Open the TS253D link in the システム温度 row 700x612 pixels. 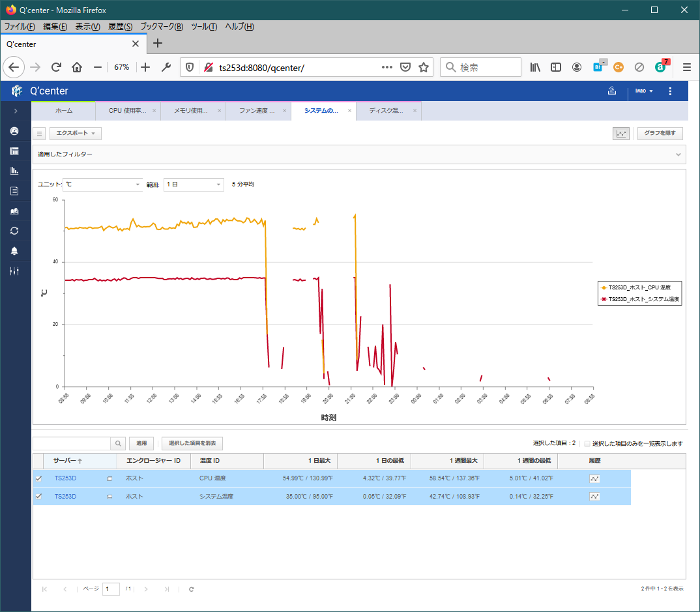[x=65, y=497]
